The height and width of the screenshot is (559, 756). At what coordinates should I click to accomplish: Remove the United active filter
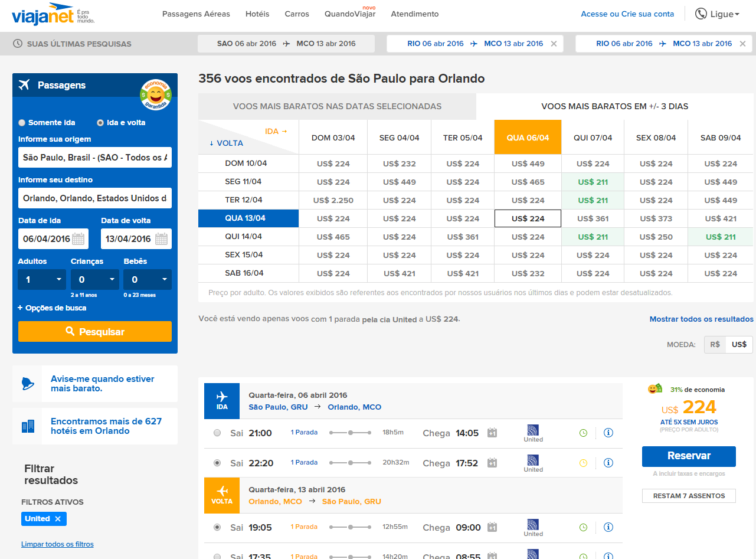[x=58, y=519]
